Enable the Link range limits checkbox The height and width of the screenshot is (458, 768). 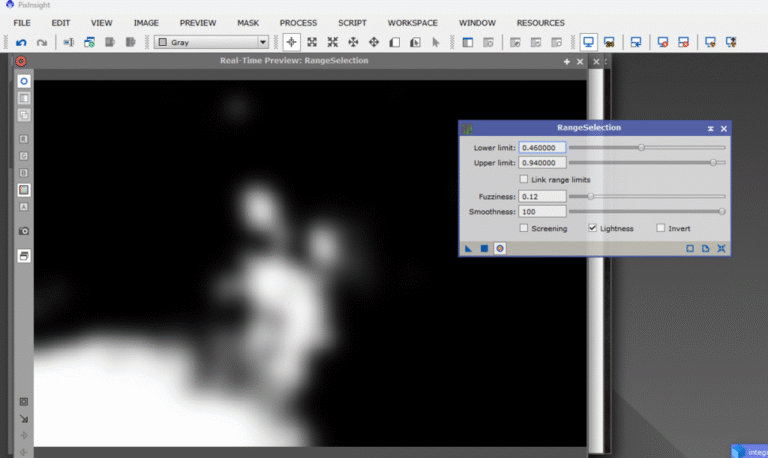point(524,179)
